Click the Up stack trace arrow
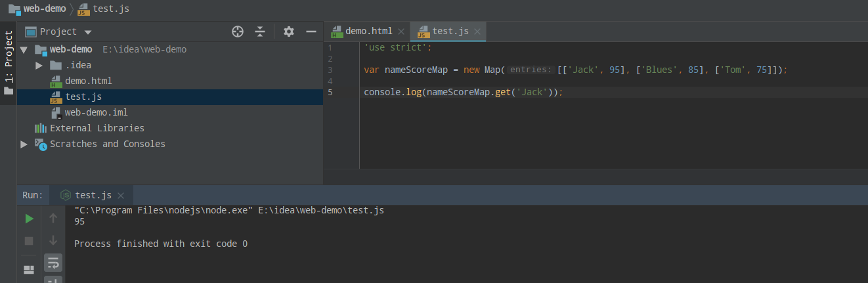This screenshot has width=868, height=283. pyautogui.click(x=53, y=218)
